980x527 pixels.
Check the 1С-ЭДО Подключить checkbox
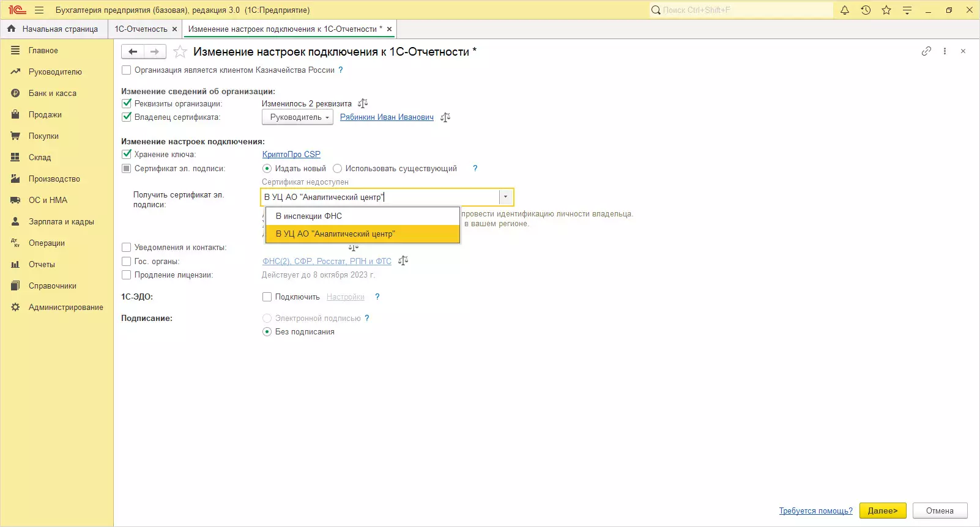[x=267, y=297]
